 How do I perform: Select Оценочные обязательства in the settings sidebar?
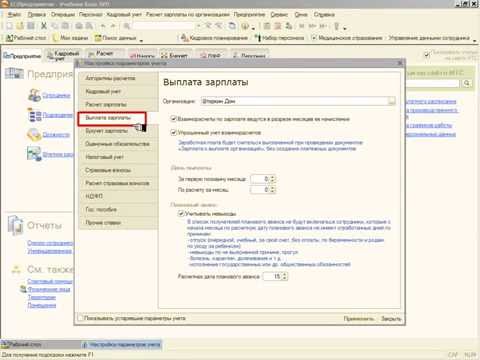[118, 144]
